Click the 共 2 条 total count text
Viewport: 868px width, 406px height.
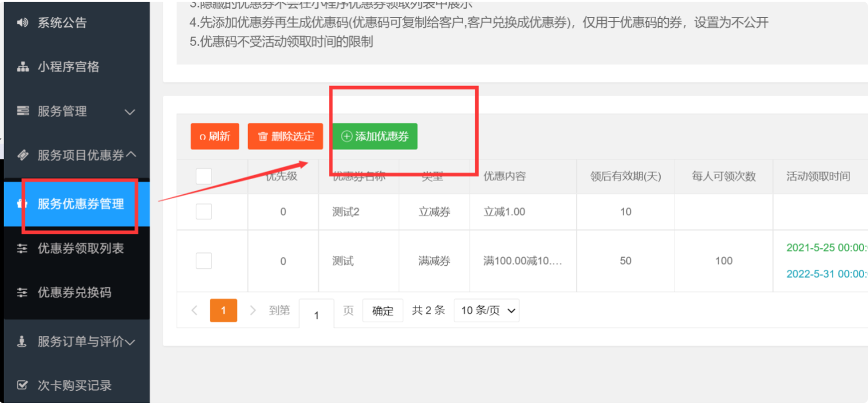pos(428,311)
